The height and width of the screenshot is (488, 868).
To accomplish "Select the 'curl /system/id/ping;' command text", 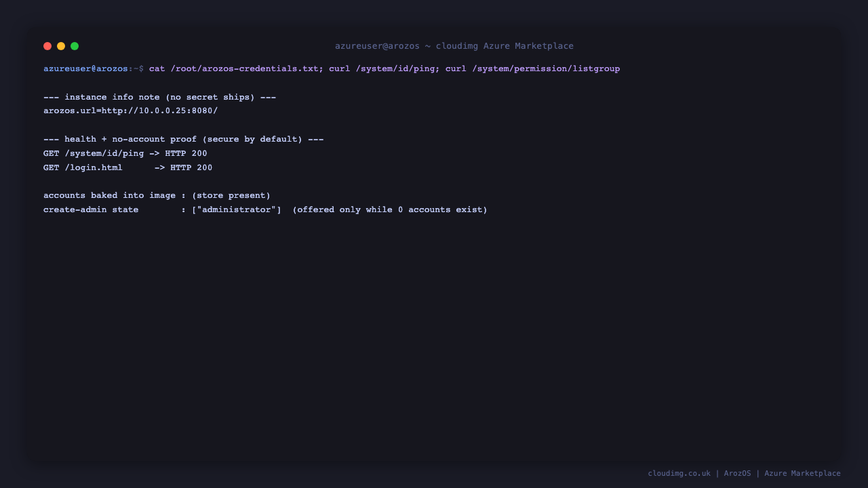I will point(384,68).
